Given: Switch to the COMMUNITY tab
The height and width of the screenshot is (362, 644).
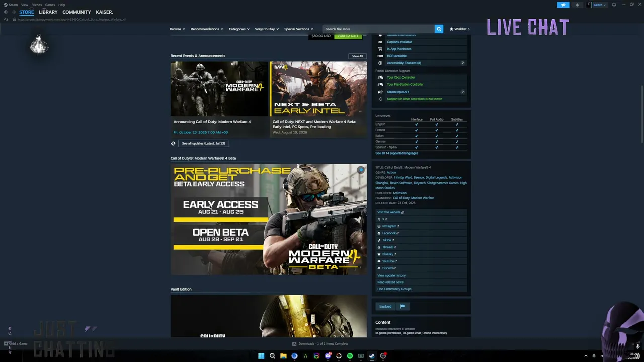Looking at the screenshot, I should tap(76, 12).
